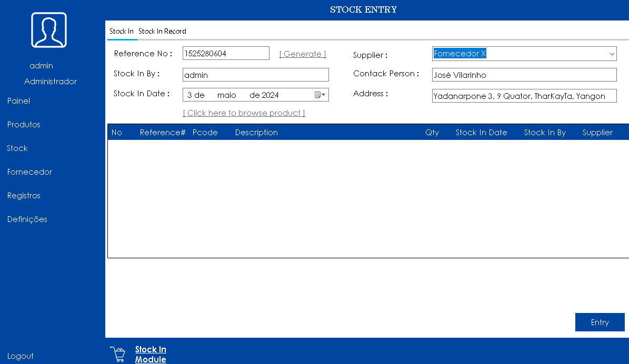Viewport: 629px width, 364px height.
Task: Open the Stock sidebar menu item
Action: point(17,148)
